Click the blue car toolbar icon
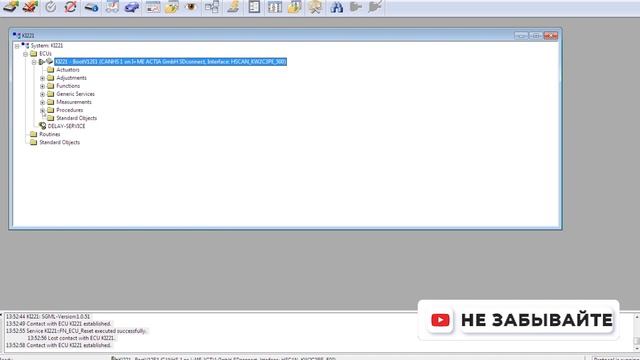 pyautogui.click(x=131, y=7)
